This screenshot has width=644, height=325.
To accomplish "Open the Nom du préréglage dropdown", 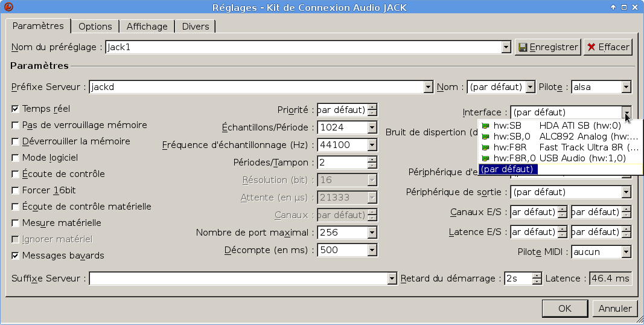I will pos(506,47).
